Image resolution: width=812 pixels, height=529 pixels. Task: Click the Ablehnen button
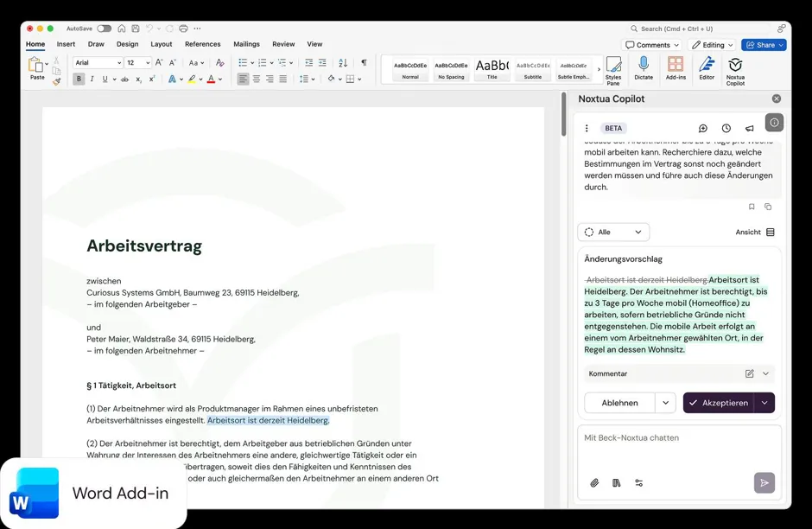[619, 403]
